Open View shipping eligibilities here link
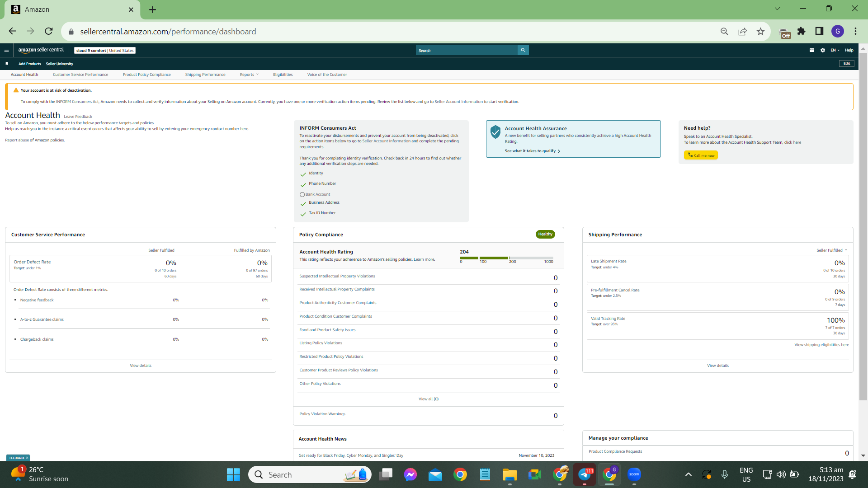The height and width of the screenshot is (488, 868). pos(821,345)
